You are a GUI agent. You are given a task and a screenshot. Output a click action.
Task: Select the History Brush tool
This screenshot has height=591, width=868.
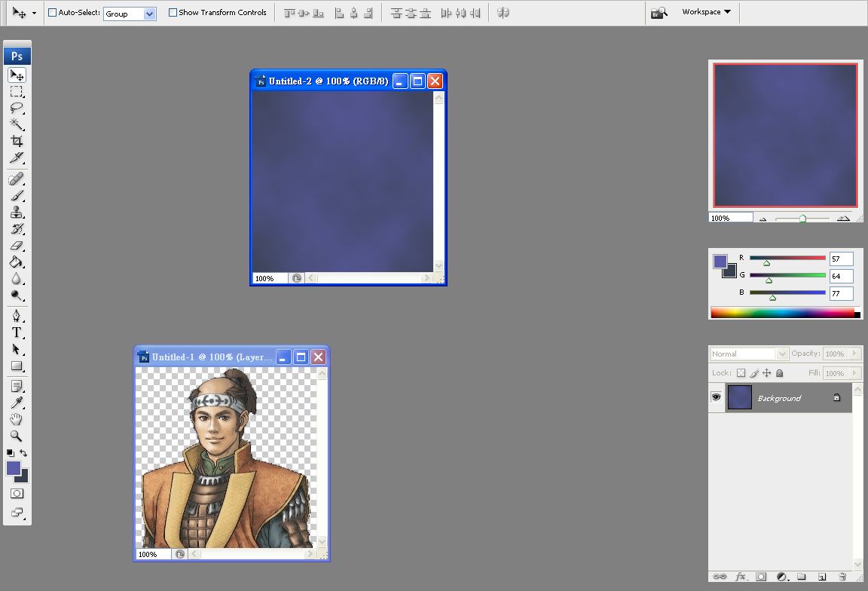pyautogui.click(x=17, y=228)
